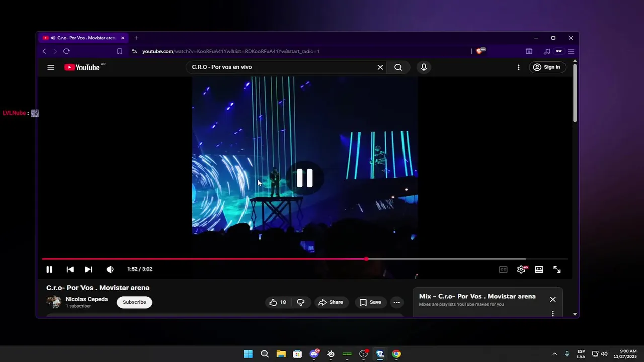The image size is (644, 362).
Task: Open a new browser tab
Action: click(136, 38)
